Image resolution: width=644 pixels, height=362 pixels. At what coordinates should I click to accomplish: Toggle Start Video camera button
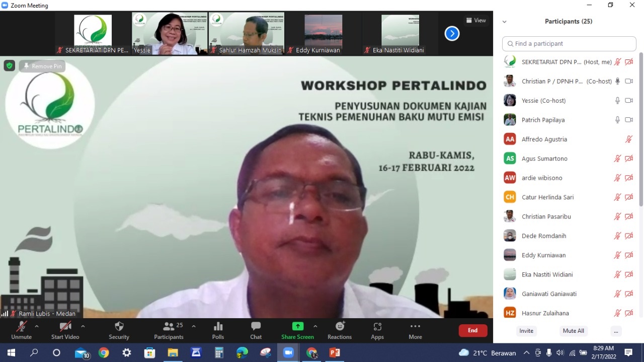(65, 330)
